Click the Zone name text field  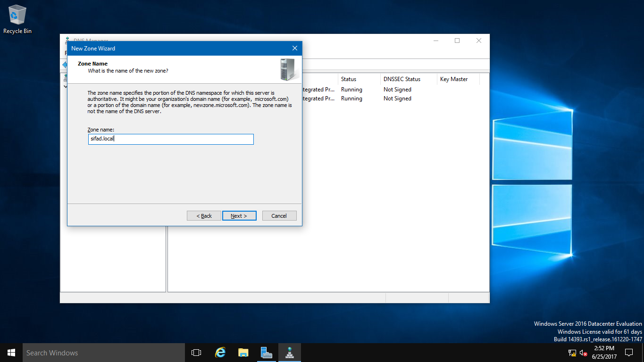click(171, 139)
